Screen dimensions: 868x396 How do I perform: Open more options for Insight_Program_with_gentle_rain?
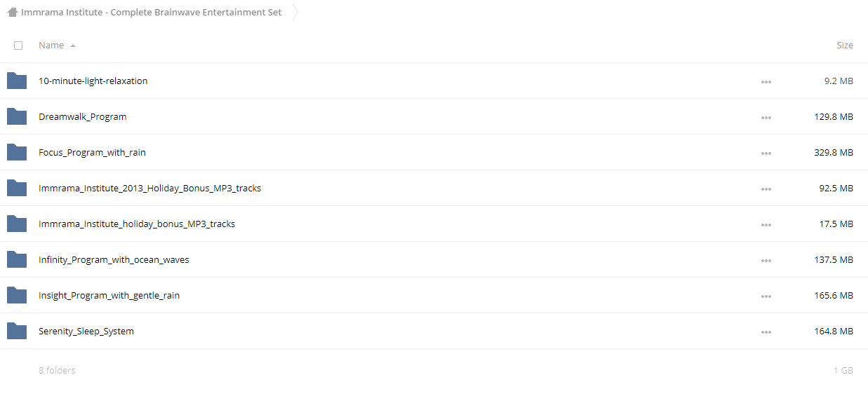click(x=766, y=296)
